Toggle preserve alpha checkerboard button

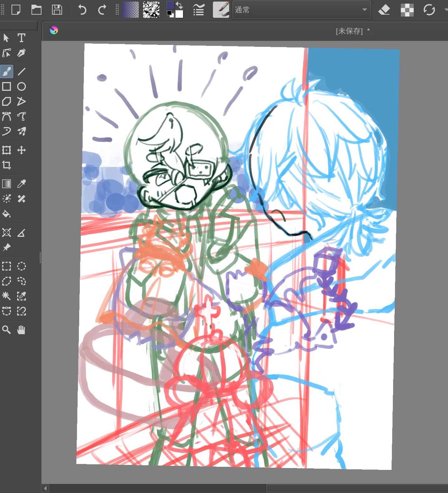point(407,10)
